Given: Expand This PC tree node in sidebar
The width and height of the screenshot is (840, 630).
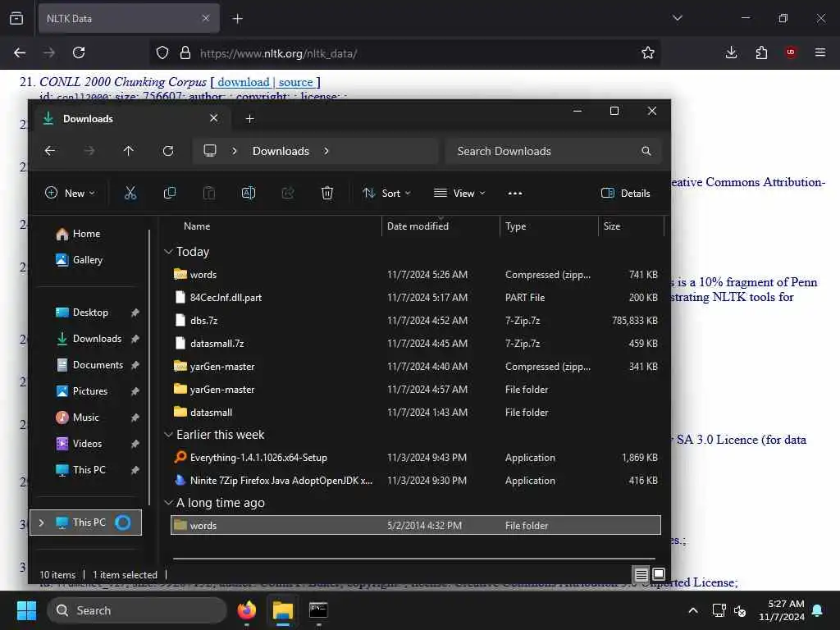Looking at the screenshot, I should tap(41, 523).
